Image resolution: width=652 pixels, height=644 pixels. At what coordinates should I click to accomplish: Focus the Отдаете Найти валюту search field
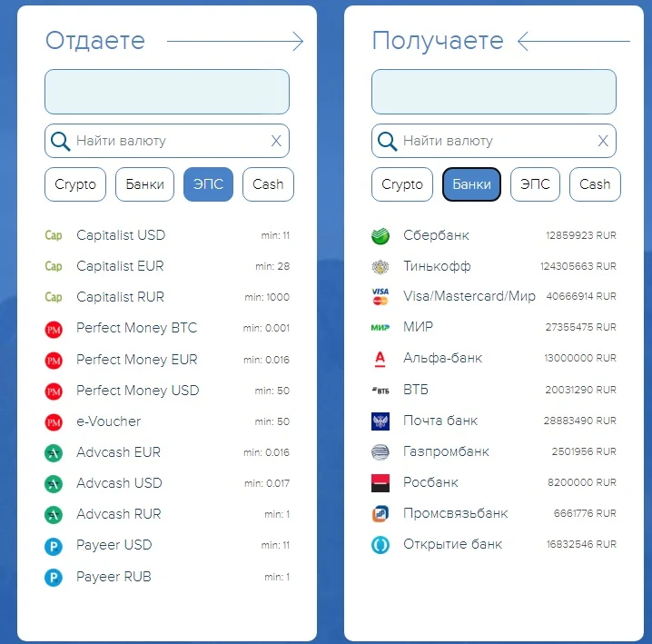coord(167,141)
